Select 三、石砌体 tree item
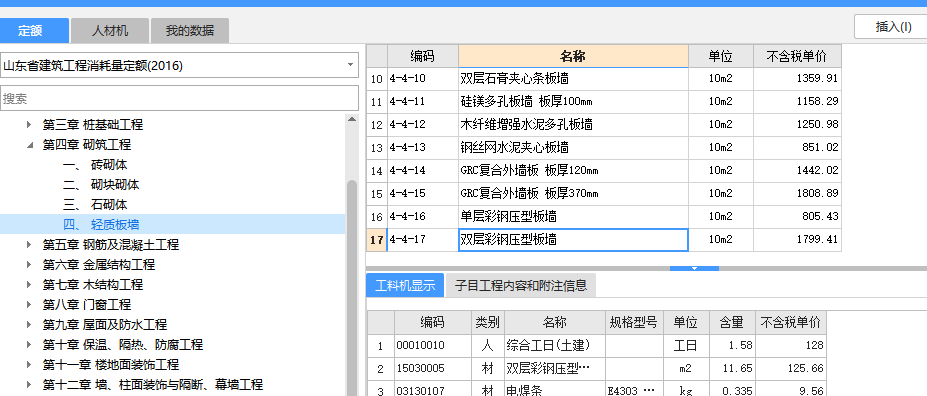Image resolution: width=927 pixels, height=396 pixels. [x=95, y=205]
